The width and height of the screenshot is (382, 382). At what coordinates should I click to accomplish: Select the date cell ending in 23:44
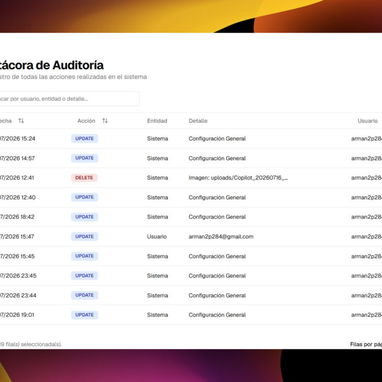click(18, 295)
